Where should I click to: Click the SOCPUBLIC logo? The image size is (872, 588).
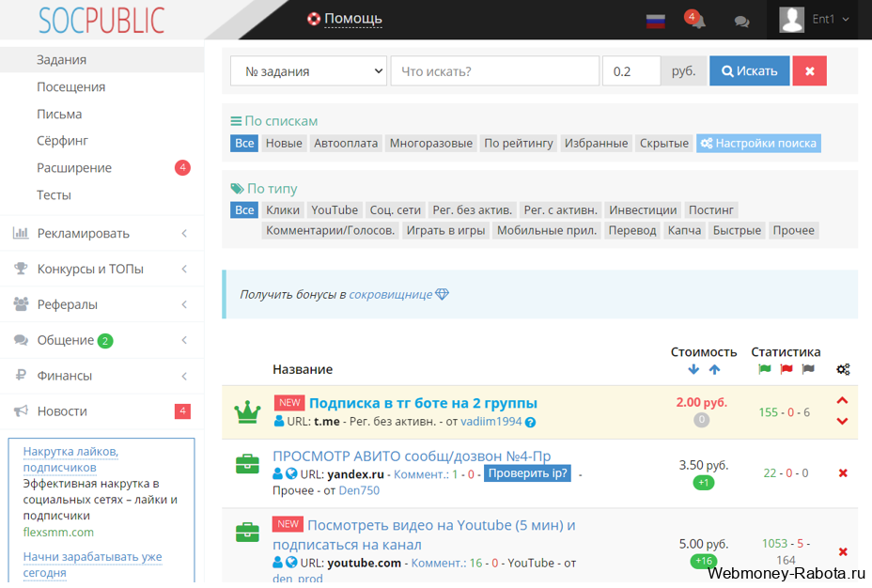coord(101,21)
